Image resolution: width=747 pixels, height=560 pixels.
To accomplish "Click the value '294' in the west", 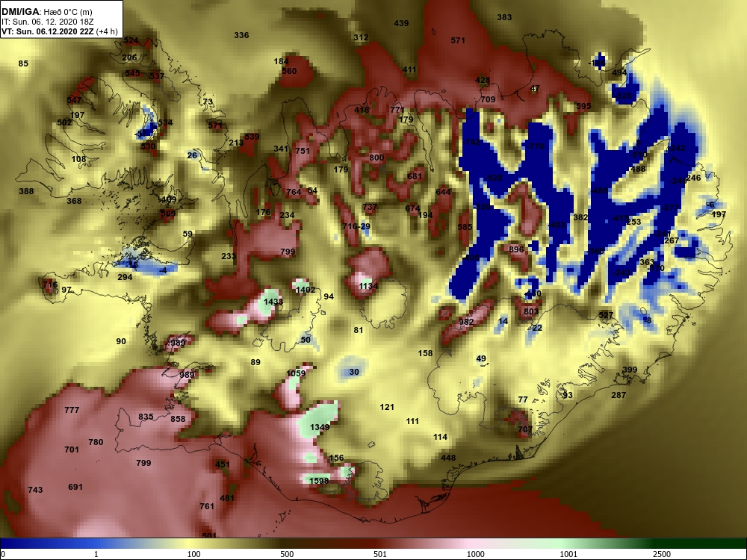I will coord(125,277).
